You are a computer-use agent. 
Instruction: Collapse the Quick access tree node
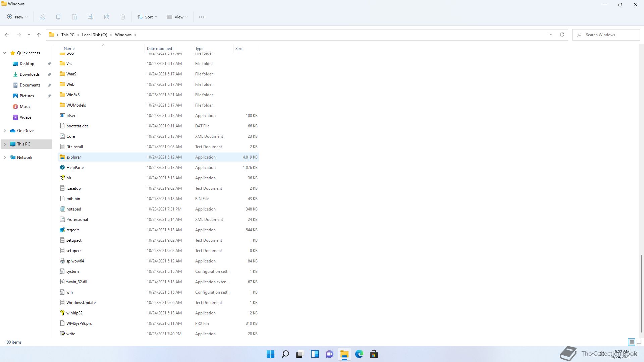tap(5, 53)
